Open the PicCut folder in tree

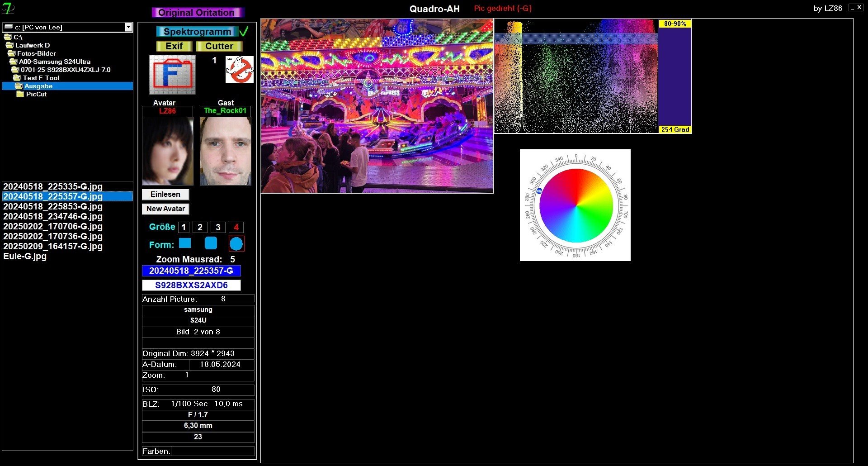[x=36, y=94]
